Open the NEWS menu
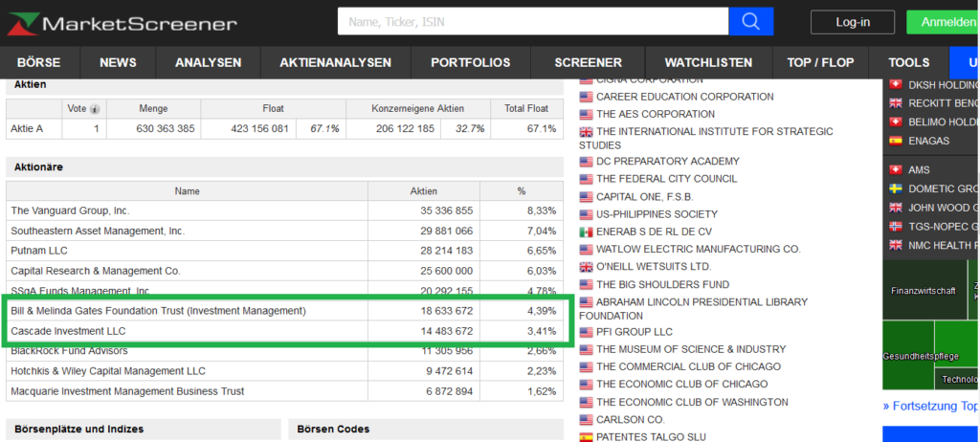Image resolution: width=980 pixels, height=442 pixels. pos(118,62)
